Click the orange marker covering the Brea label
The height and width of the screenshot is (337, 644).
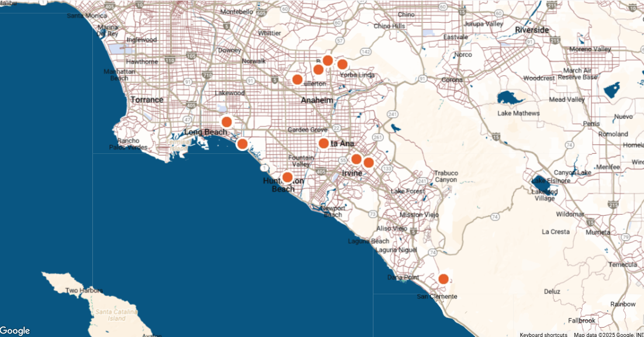[328, 60]
